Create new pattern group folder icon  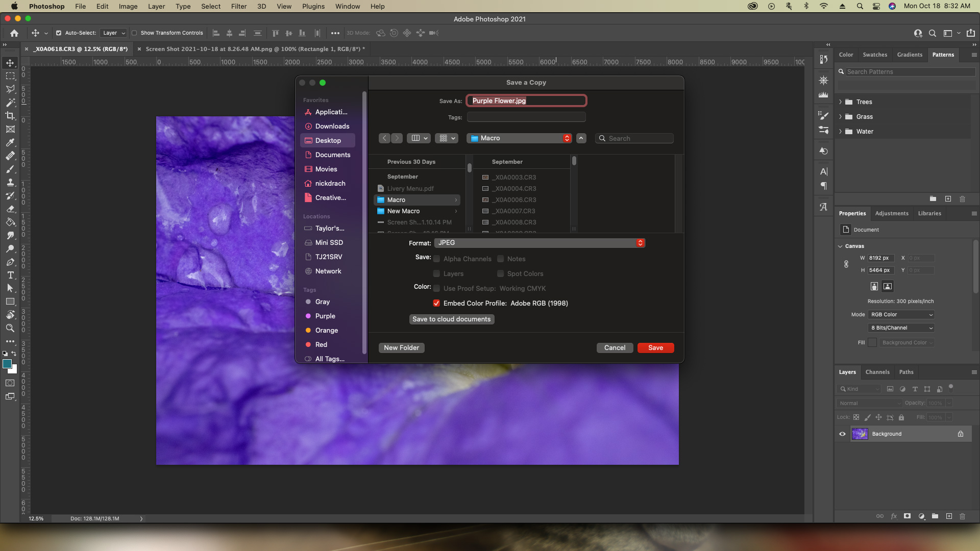pyautogui.click(x=933, y=199)
